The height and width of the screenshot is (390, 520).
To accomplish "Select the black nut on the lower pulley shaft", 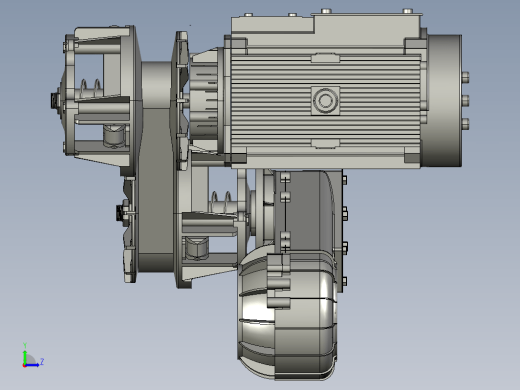I will point(120,213).
